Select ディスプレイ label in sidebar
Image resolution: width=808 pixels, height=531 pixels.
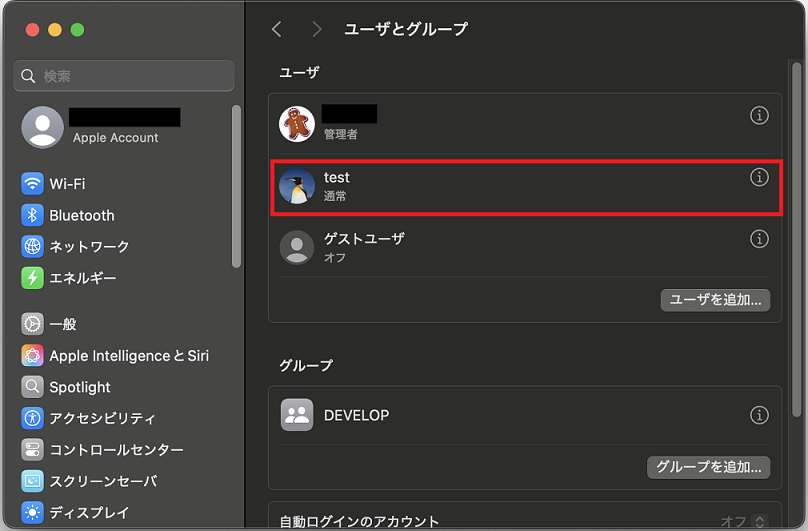(x=89, y=512)
